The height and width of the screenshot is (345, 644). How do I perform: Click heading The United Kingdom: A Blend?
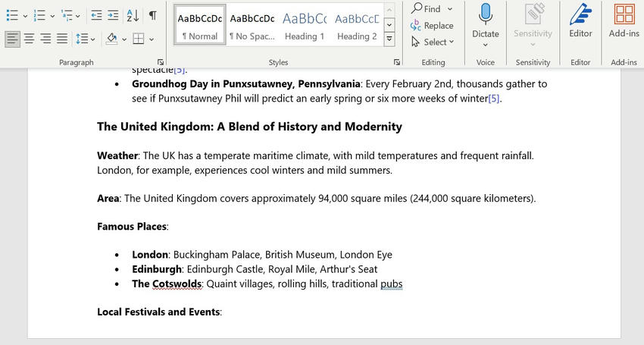[x=249, y=127]
